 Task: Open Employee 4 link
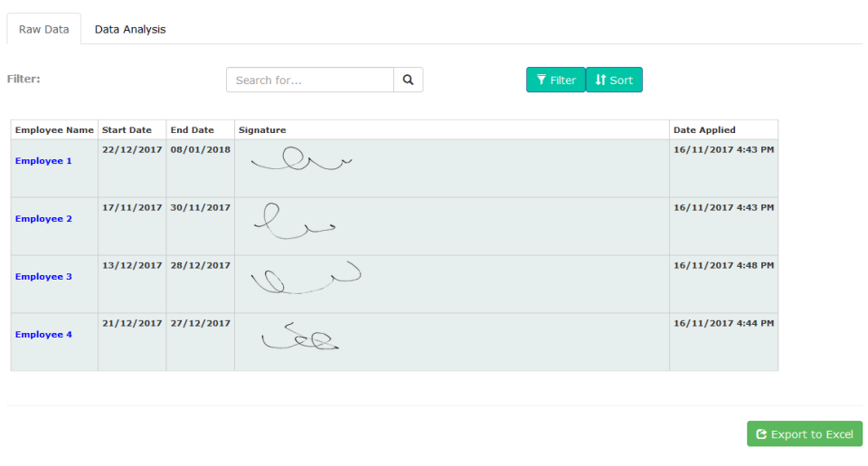click(43, 335)
